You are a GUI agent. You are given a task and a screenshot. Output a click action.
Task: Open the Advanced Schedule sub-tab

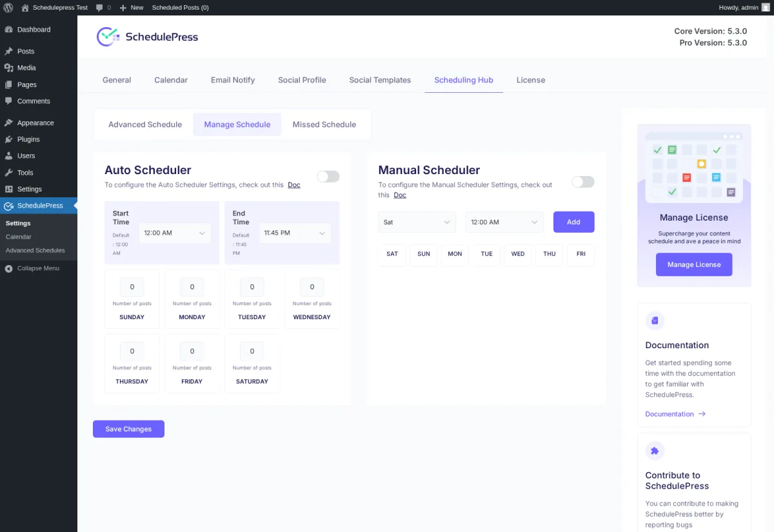pos(145,124)
